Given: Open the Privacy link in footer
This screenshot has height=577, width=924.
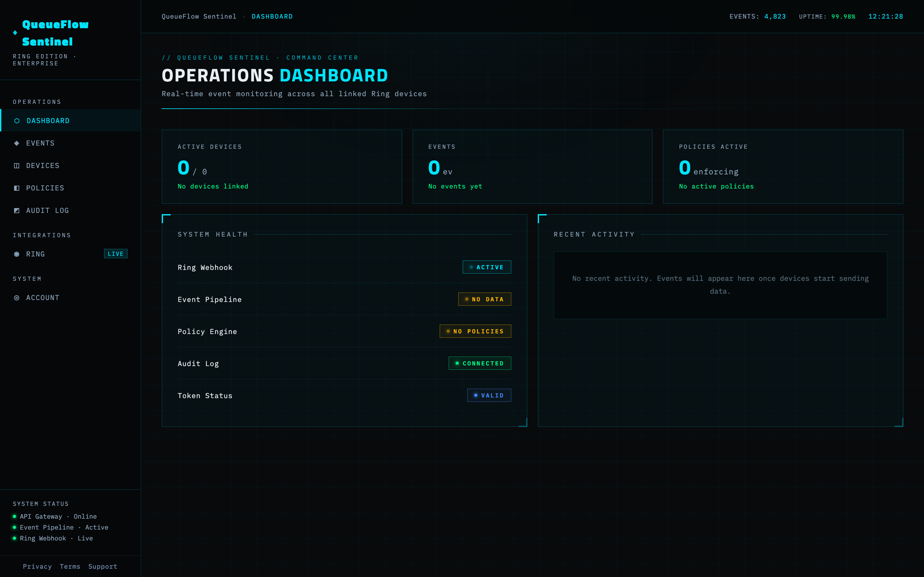Looking at the screenshot, I should (x=38, y=566).
